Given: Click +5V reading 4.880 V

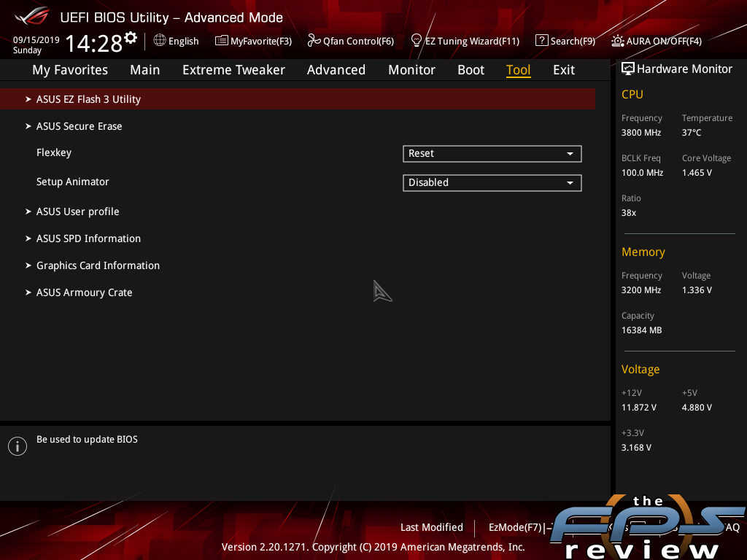Looking at the screenshot, I should [x=697, y=408].
